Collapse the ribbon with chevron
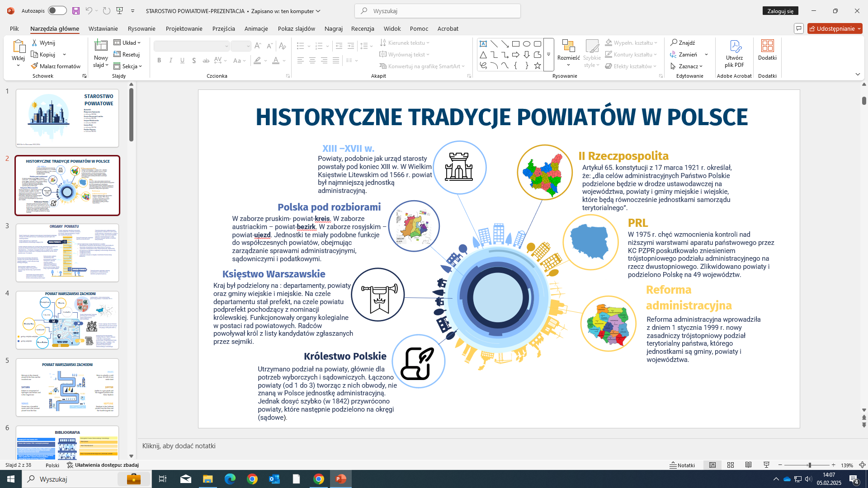Screen dimensions: 868x488 pos(858,74)
